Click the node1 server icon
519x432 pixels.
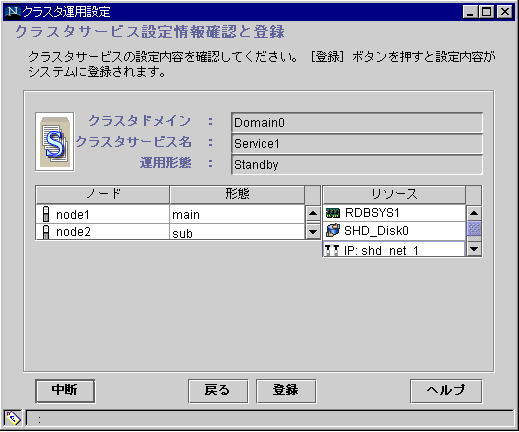pos(46,214)
